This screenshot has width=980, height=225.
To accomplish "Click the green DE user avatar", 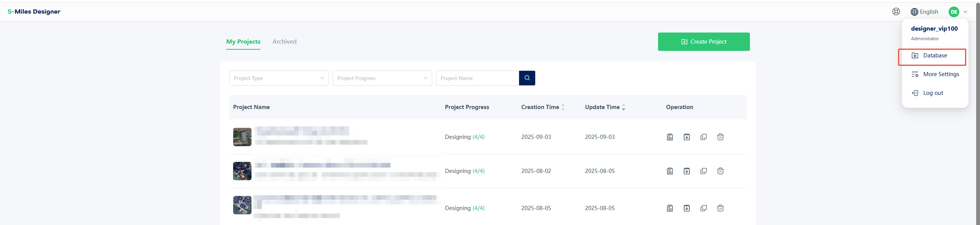I will click(x=954, y=12).
